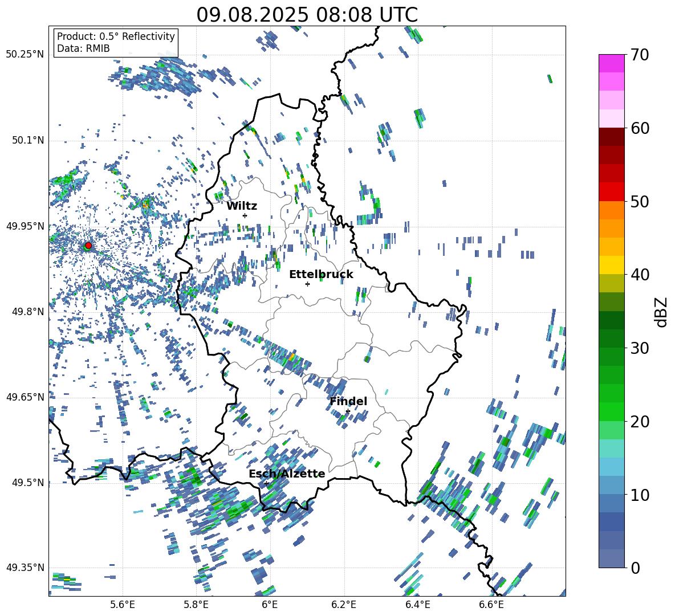Click the Esch/Alzette station cross marker

click(266, 483)
